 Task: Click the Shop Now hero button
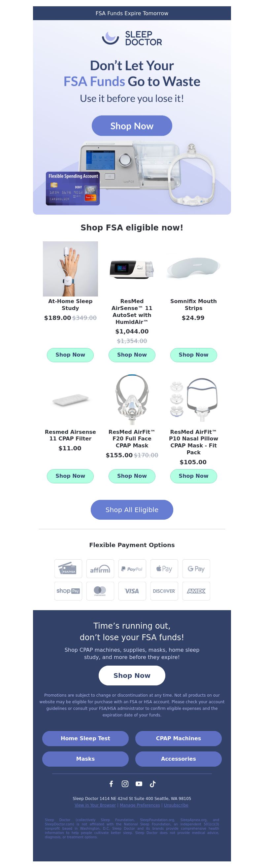click(132, 126)
